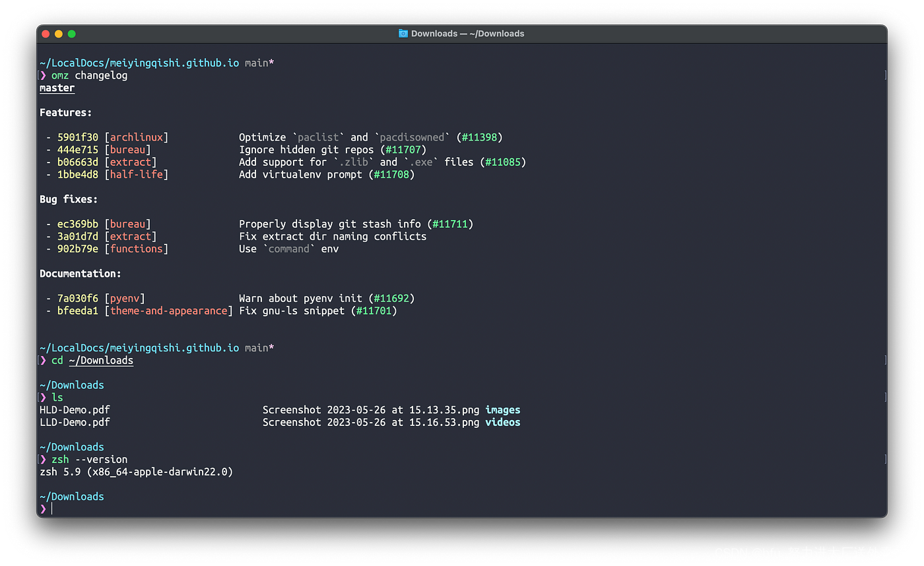
Task: Click issue number #11708
Action: (x=391, y=175)
